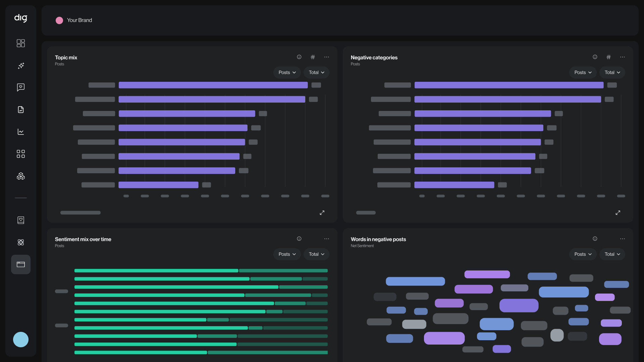The image size is (644, 362).
Task: Open the stacked cubes sidebar icon
Action: click(x=21, y=176)
